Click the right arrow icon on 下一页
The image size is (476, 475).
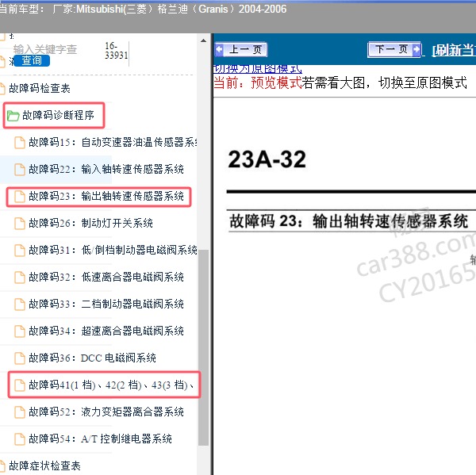coord(416,49)
